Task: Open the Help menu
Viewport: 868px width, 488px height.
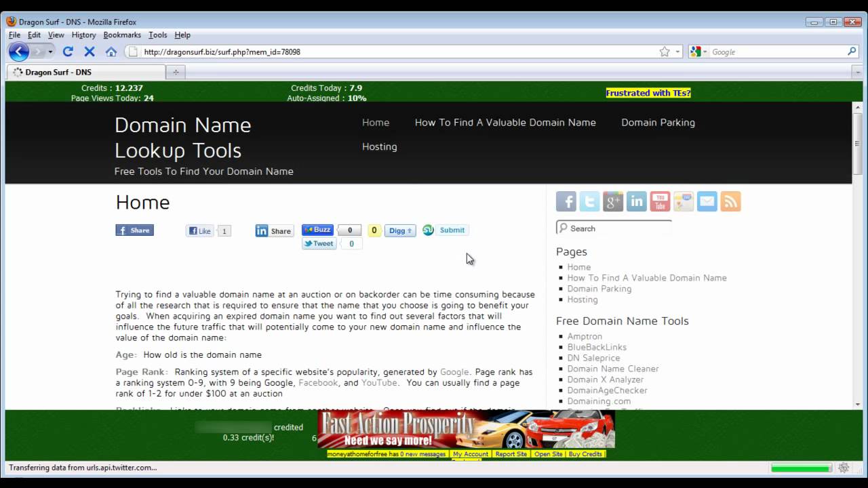Action: pyautogui.click(x=182, y=35)
